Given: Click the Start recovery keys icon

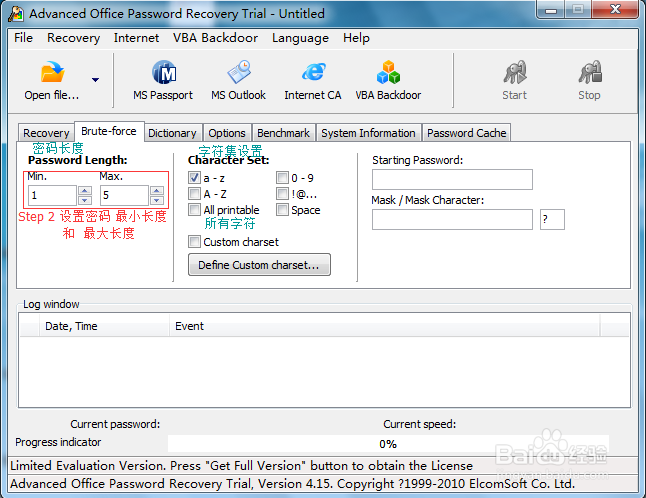Looking at the screenshot, I should pos(515,72).
